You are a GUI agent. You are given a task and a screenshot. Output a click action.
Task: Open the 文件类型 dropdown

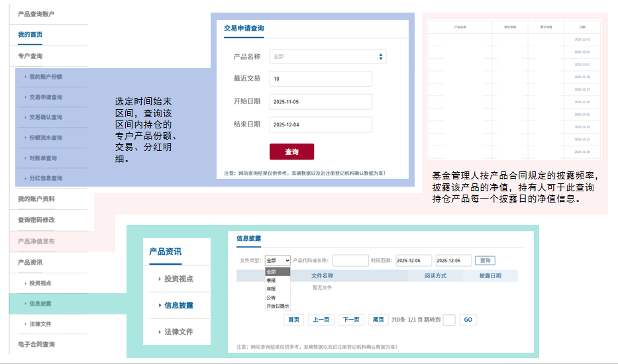click(278, 261)
